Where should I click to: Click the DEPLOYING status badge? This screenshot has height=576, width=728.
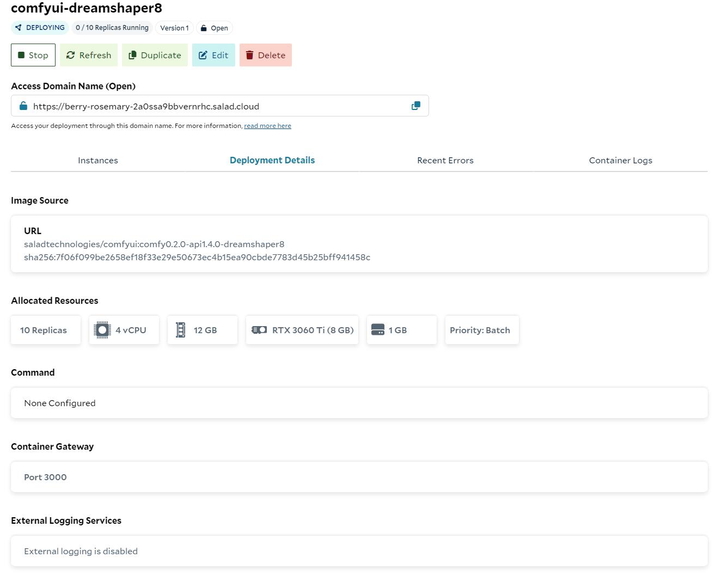(x=40, y=28)
